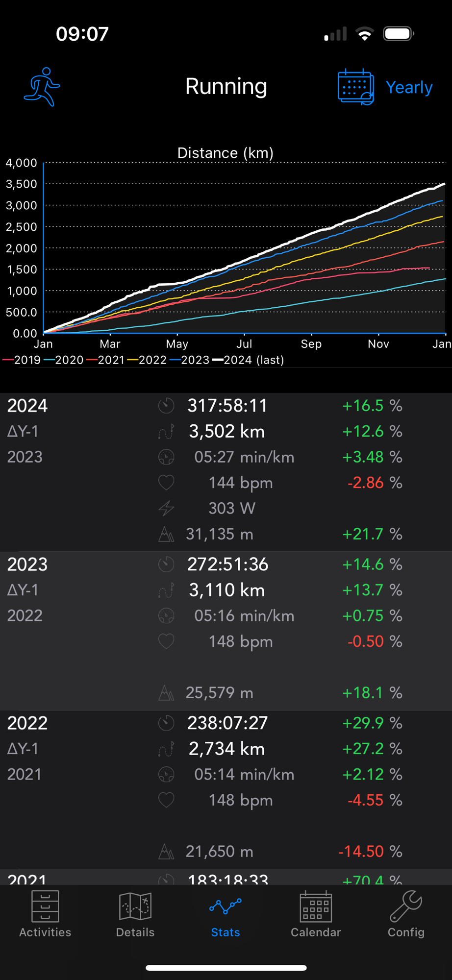Switch to the Details tab

(135, 914)
